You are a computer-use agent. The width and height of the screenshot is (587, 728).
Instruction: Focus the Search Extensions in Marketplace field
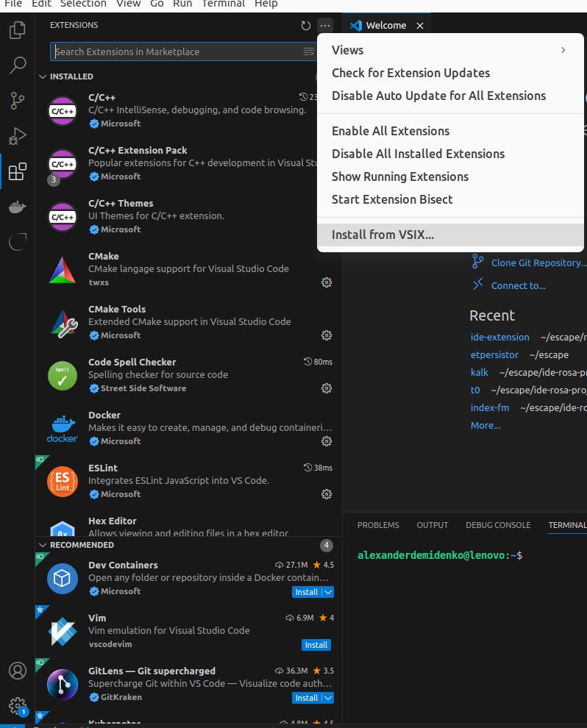click(177, 51)
